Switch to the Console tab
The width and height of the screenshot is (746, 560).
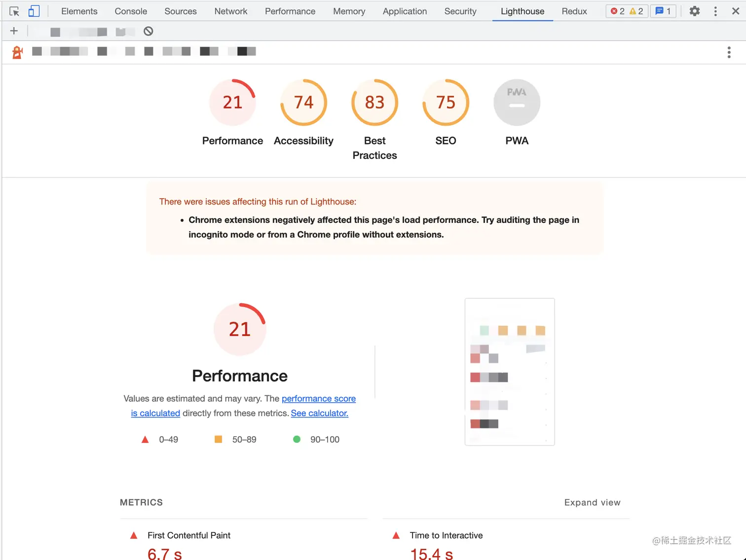131,11
